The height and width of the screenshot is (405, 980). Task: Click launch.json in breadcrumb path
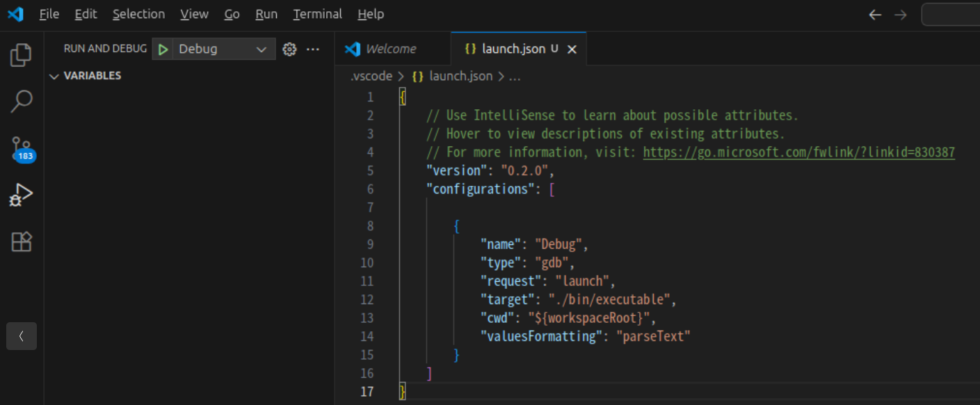460,77
